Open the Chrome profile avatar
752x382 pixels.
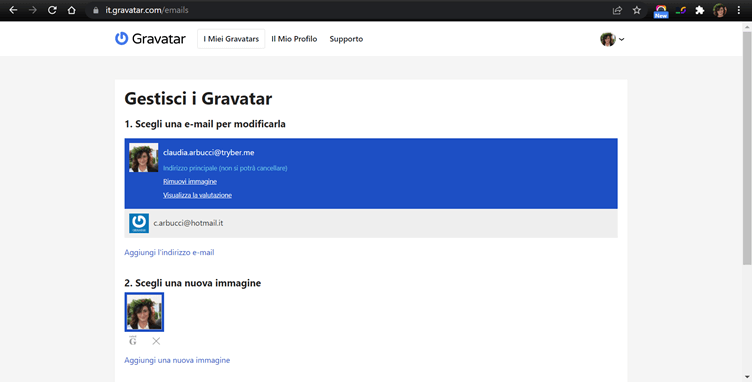click(x=719, y=10)
